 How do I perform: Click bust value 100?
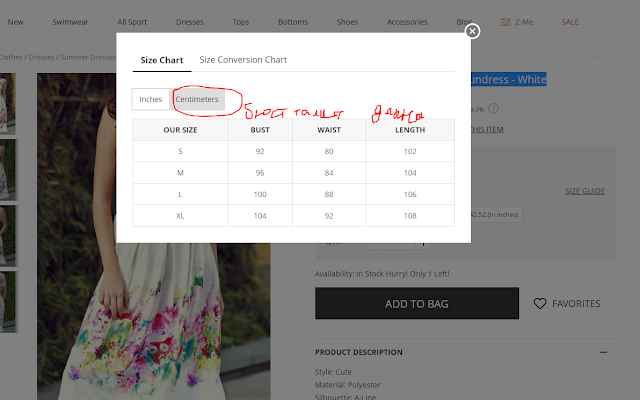click(x=260, y=194)
